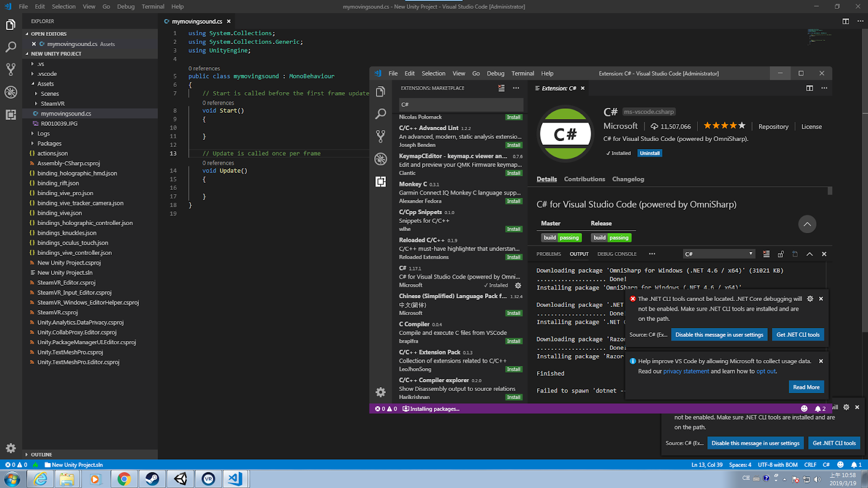
Task: Click feedback smiley in Extension window status bar
Action: (x=804, y=409)
